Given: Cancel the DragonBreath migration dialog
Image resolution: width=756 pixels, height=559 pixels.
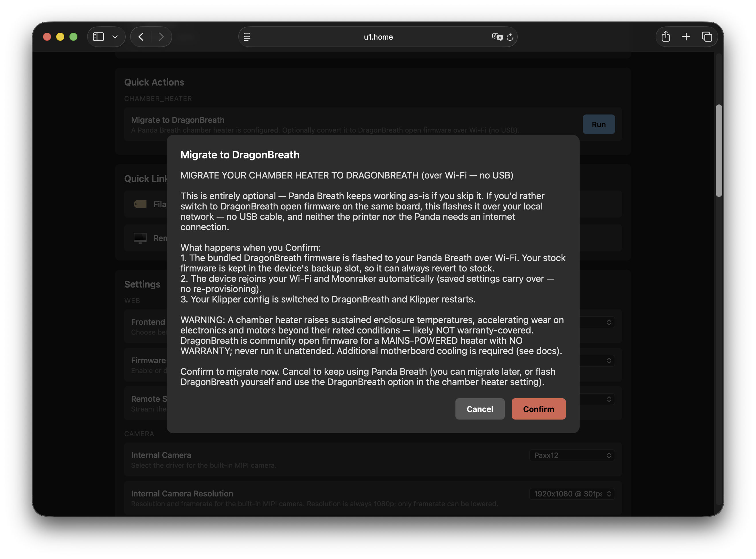Looking at the screenshot, I should point(480,409).
